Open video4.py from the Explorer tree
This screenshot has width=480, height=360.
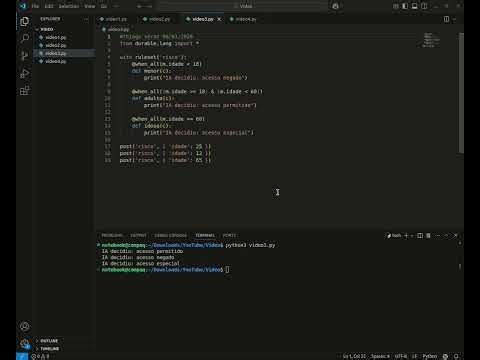pos(64,61)
